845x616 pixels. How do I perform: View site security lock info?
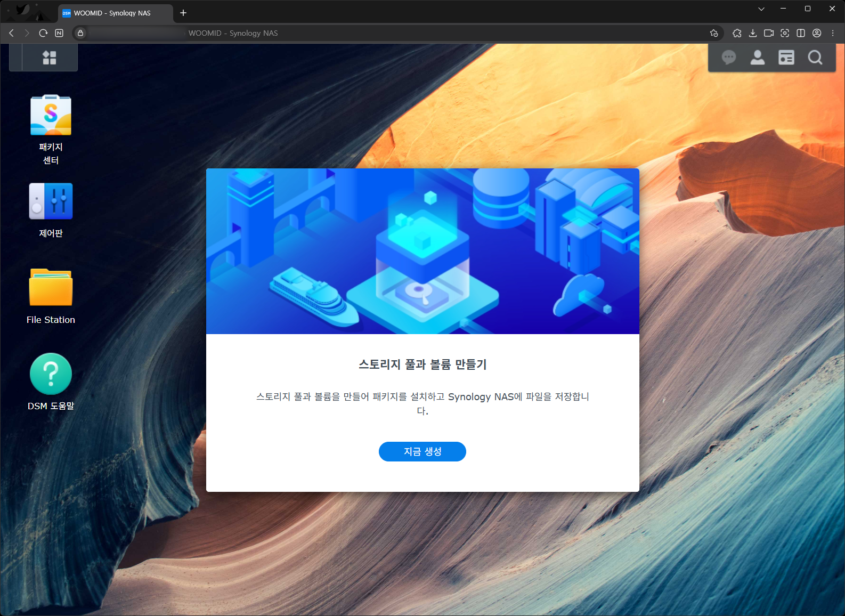[x=80, y=33]
